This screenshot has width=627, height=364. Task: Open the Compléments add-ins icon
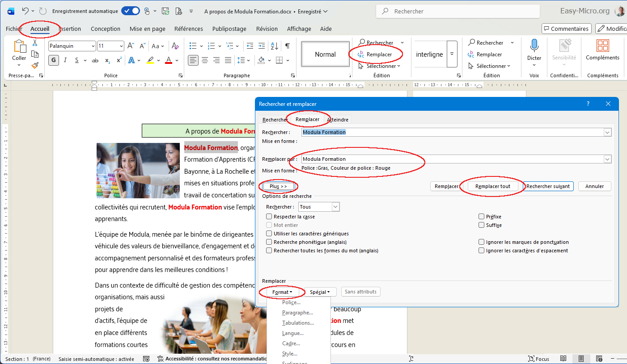pos(602,46)
